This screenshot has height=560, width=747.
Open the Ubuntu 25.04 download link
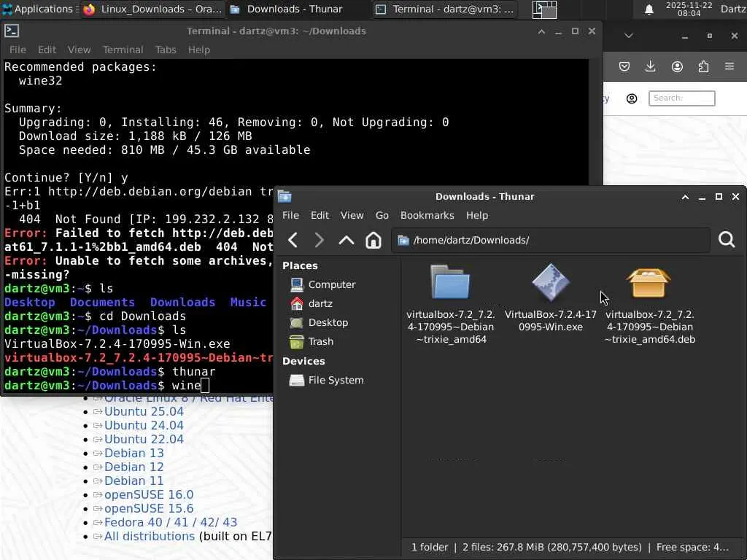144,411
